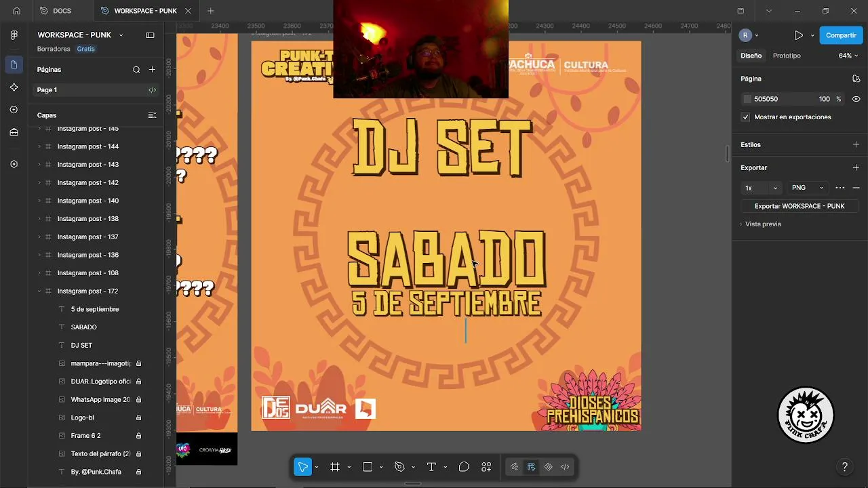Select the Move tool

point(302,467)
